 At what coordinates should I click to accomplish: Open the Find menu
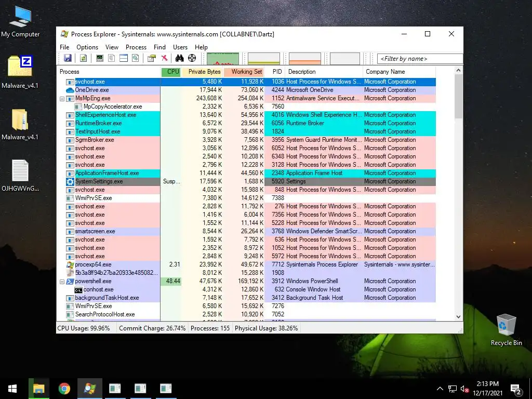(x=159, y=47)
